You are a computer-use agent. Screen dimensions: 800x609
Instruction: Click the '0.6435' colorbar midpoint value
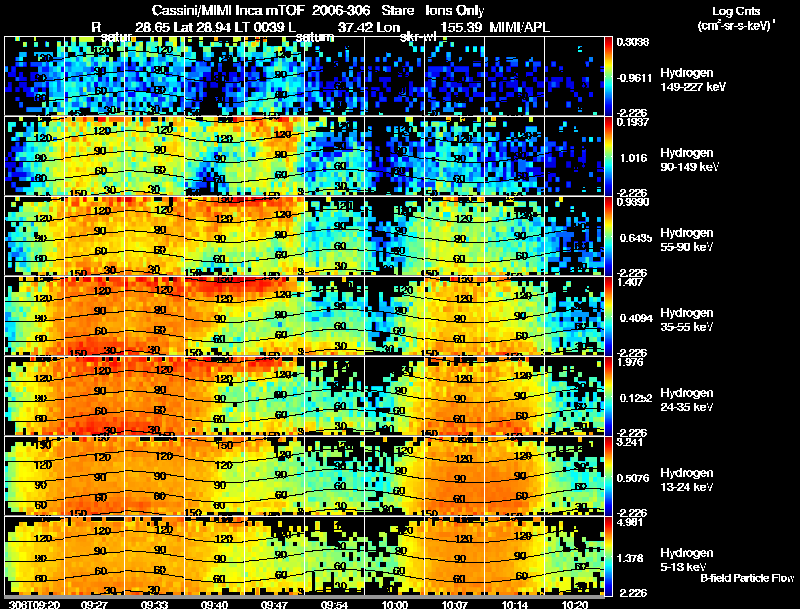pos(635,238)
